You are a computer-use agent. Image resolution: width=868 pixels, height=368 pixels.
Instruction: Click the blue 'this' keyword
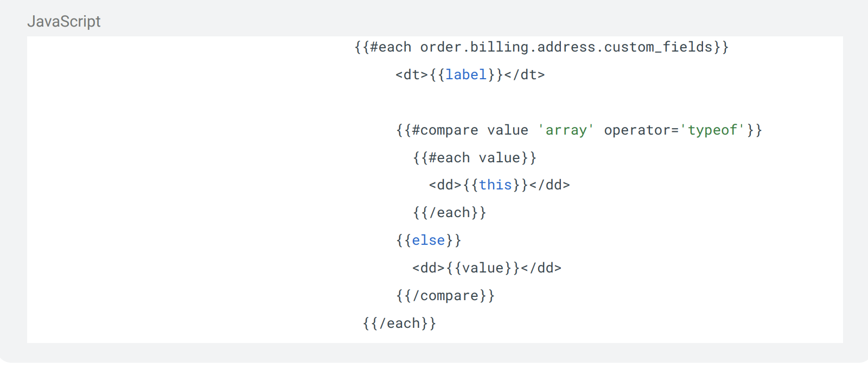click(x=495, y=185)
